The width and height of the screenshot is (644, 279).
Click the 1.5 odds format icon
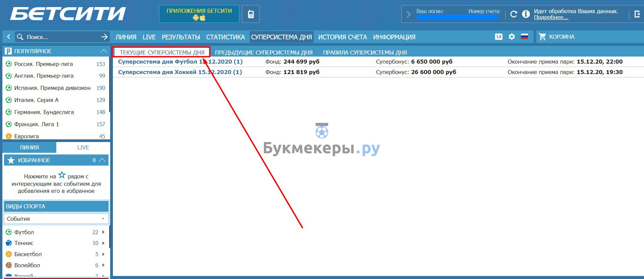(499, 37)
